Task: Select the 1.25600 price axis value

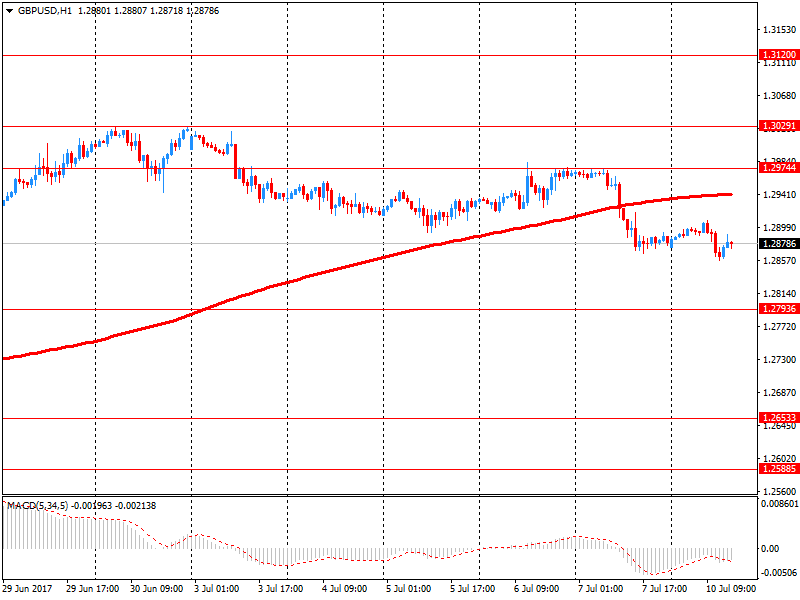Action: point(779,491)
